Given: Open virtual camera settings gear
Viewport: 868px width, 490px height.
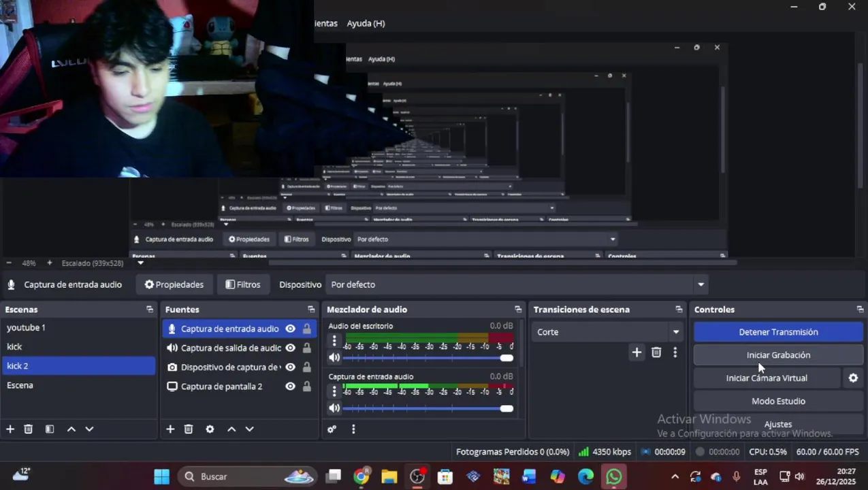Looking at the screenshot, I should [x=853, y=378].
